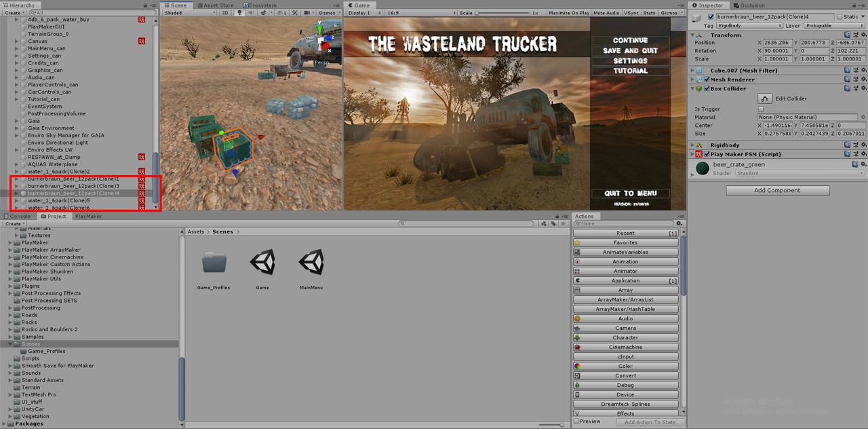The height and width of the screenshot is (429, 868).
Task: Toggle Maximize On Play
Action: click(569, 12)
